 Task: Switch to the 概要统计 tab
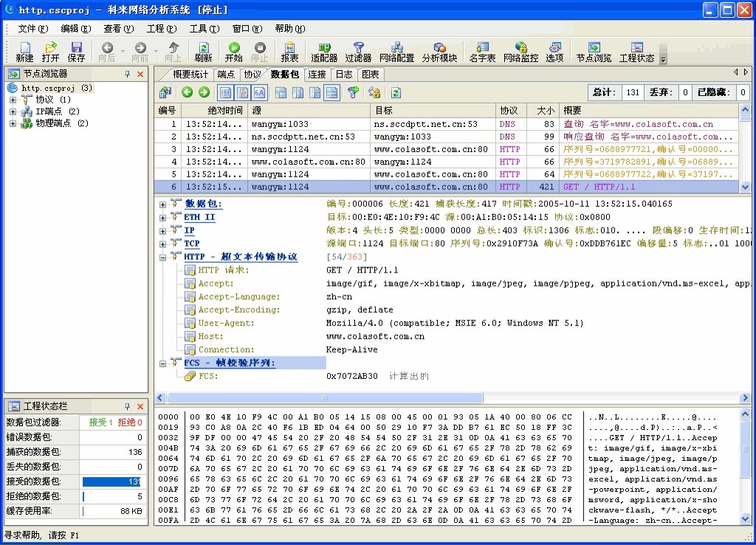(190, 75)
